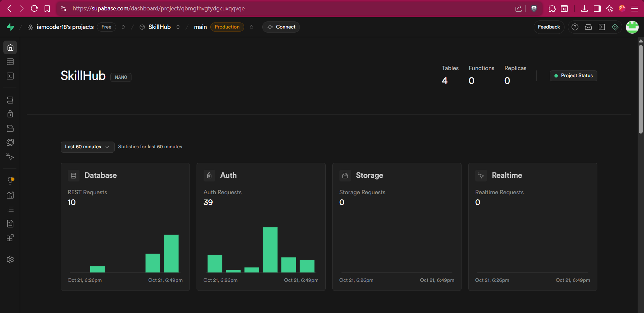Image resolution: width=644 pixels, height=313 pixels.
Task: Click the tallest bar in Auth chart
Action: pos(270,250)
